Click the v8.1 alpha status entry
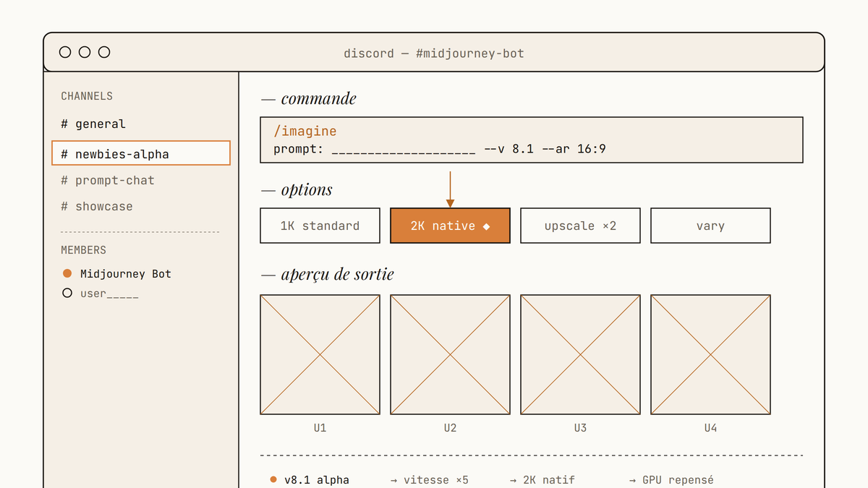Viewport: 868px width, 488px height. (x=310, y=480)
